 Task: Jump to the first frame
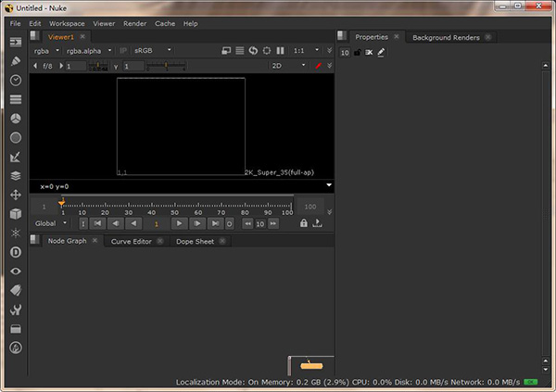(97, 223)
